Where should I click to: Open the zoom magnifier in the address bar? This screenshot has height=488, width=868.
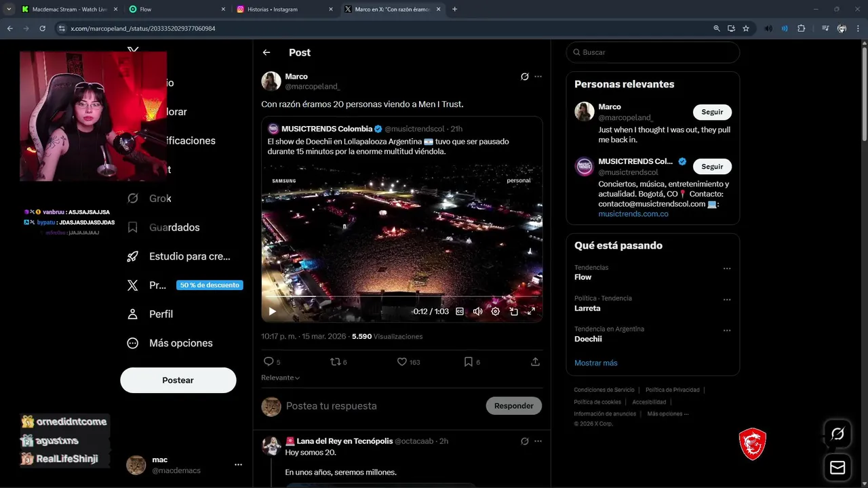[x=717, y=28]
